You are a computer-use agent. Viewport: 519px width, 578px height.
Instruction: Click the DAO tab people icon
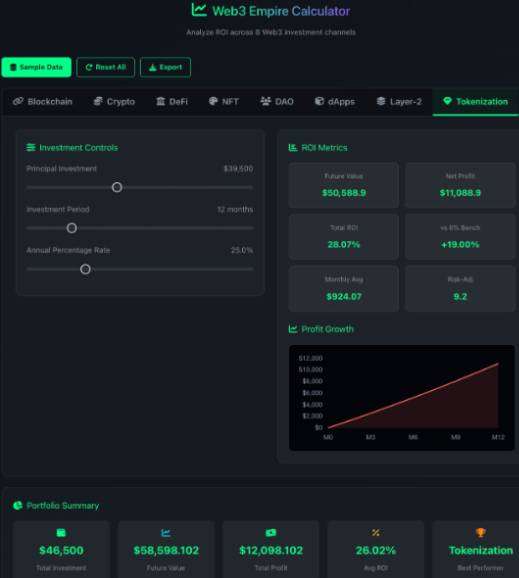point(265,101)
